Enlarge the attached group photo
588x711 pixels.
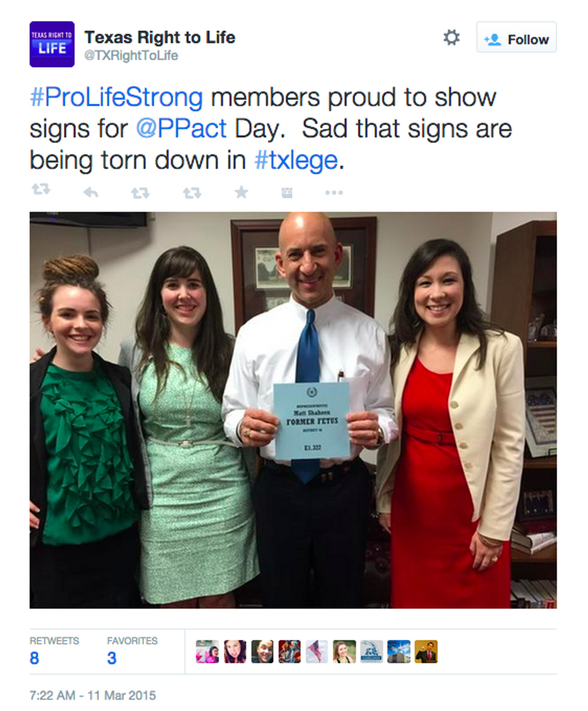pos(293,410)
